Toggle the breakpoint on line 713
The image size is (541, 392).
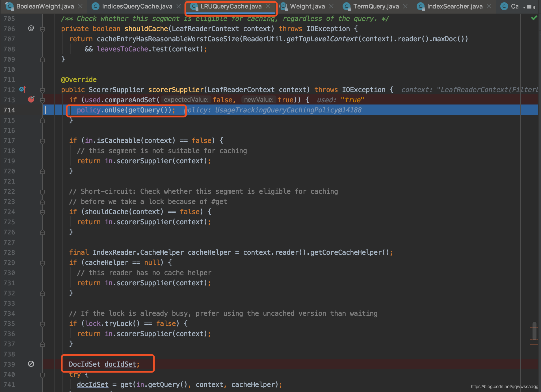31,99
